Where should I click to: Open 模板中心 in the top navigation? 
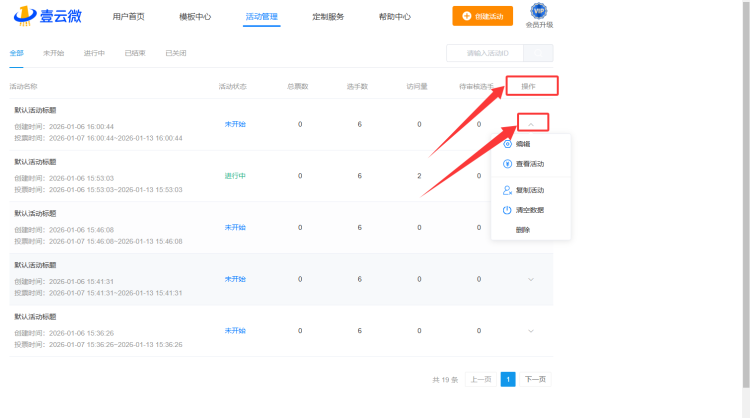coord(194,17)
